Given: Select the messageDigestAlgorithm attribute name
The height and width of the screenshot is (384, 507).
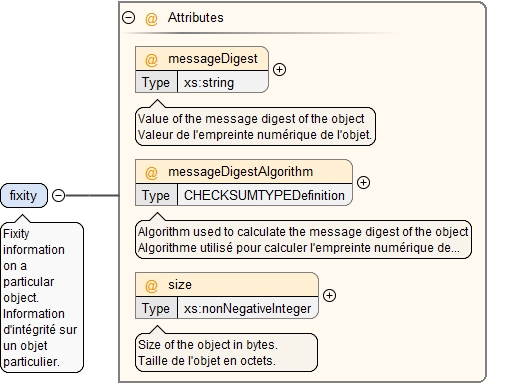Looking at the screenshot, I should point(240,172).
